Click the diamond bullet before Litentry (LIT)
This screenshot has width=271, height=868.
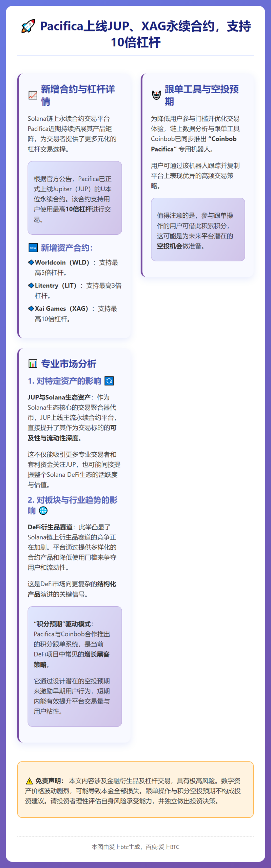click(31, 285)
